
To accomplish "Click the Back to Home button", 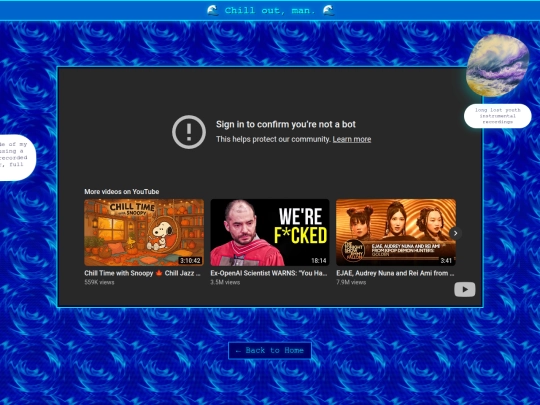I will point(270,351).
